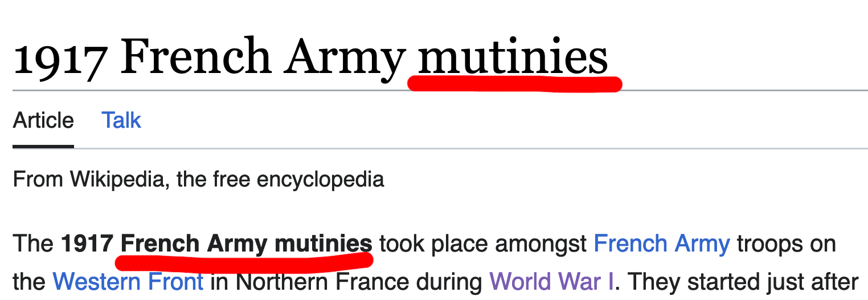
Task: Click "1917" in the page title heading
Action: 60,58
